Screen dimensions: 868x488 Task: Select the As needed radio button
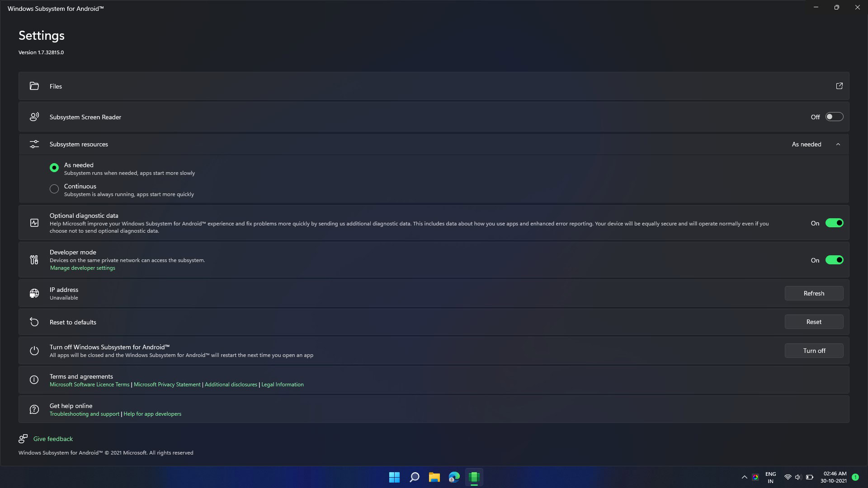tap(54, 168)
